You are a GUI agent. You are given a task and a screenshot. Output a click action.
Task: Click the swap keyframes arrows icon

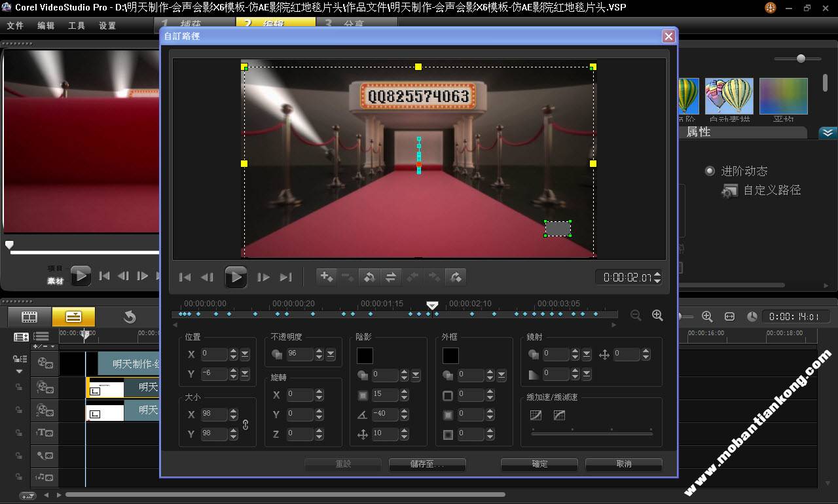[391, 277]
